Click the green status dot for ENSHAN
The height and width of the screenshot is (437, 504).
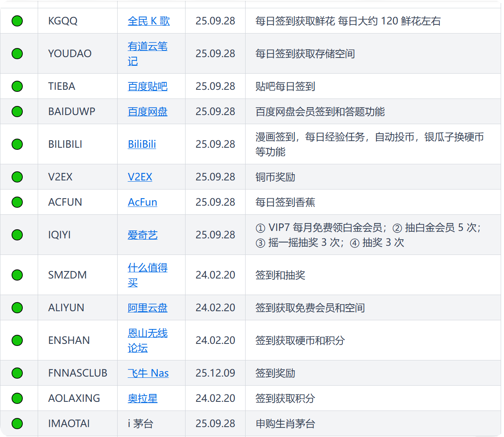[x=17, y=340]
